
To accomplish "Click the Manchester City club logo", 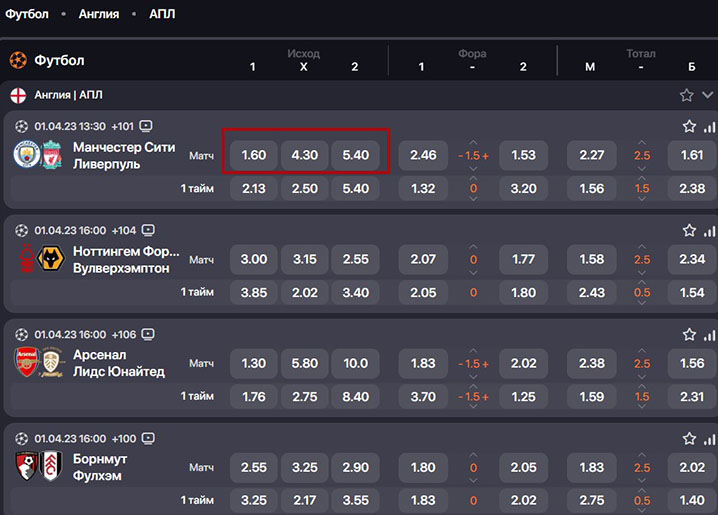I will (25, 155).
